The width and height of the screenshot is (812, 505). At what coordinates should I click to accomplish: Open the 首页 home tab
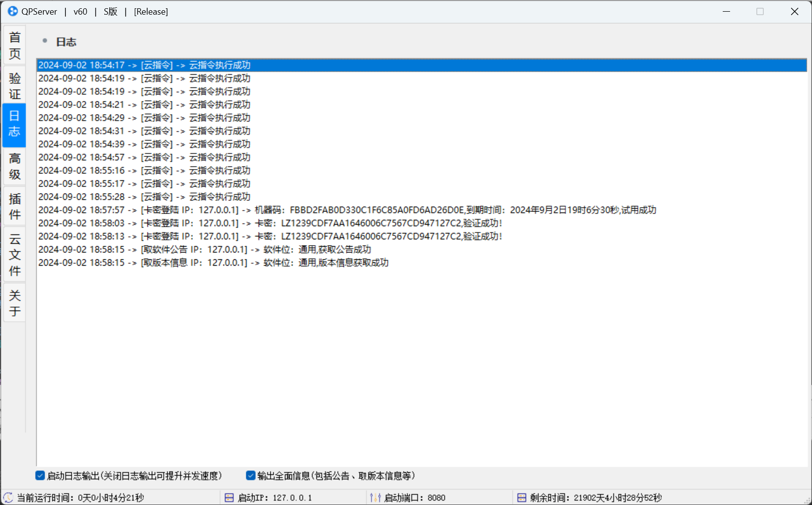click(15, 45)
